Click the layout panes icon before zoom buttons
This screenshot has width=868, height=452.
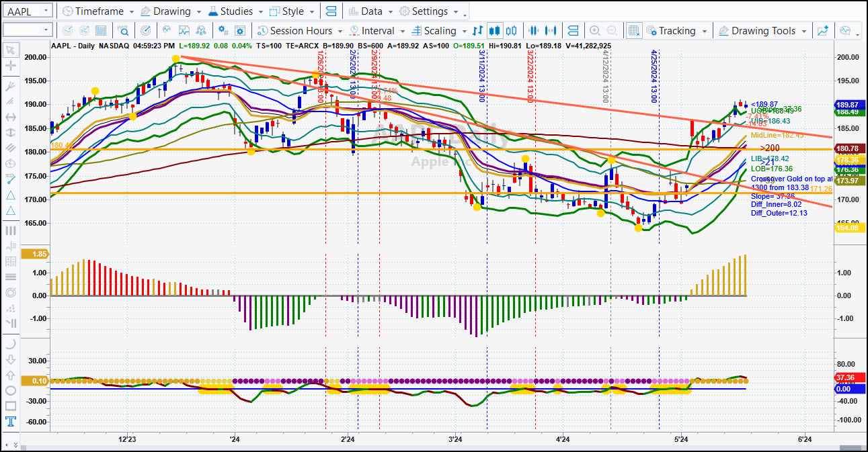coord(573,31)
